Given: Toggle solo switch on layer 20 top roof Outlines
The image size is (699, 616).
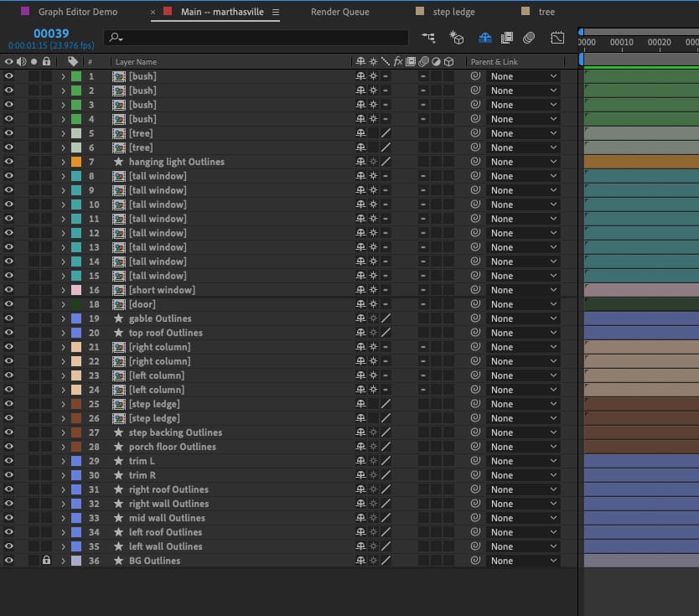Looking at the screenshot, I should (34, 333).
